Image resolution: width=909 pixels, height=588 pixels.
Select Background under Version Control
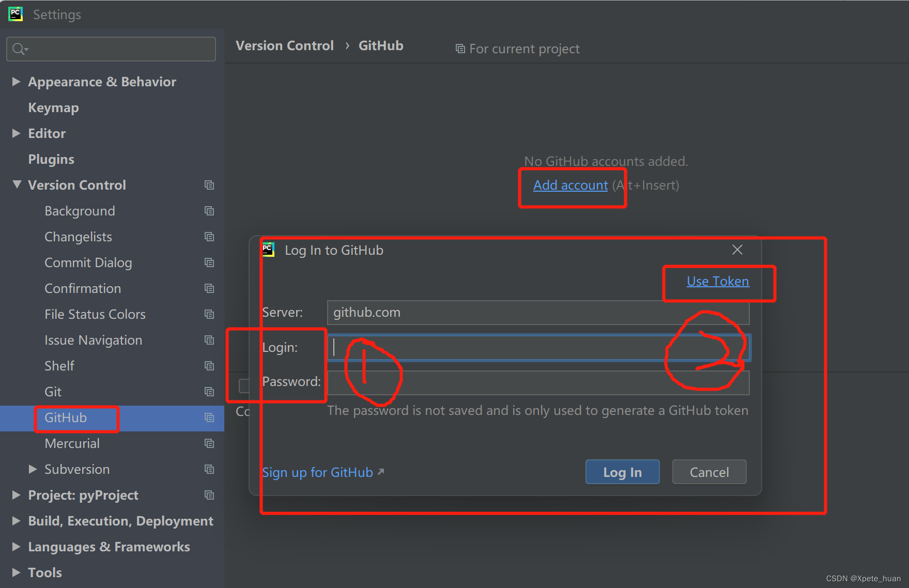[80, 211]
